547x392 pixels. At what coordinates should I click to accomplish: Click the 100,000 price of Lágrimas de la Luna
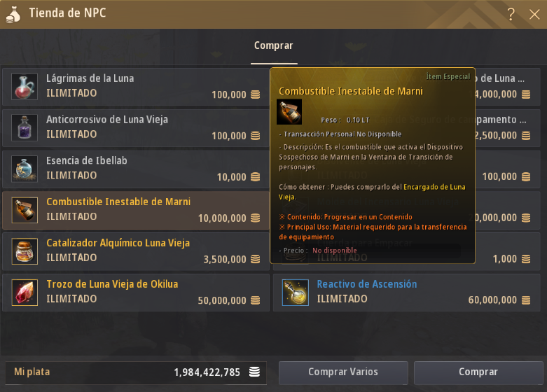tap(229, 95)
